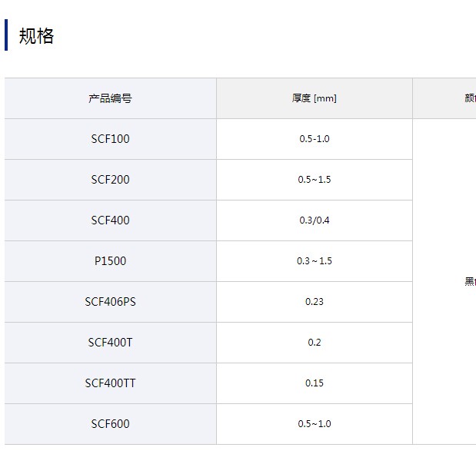Viewport: 476px width, 454px height.
Task: Click the 0.2 thickness for SCF400T
Action: (x=314, y=343)
